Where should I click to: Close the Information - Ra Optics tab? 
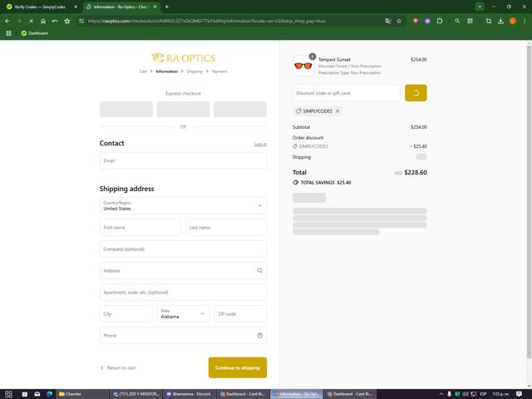[x=155, y=7]
